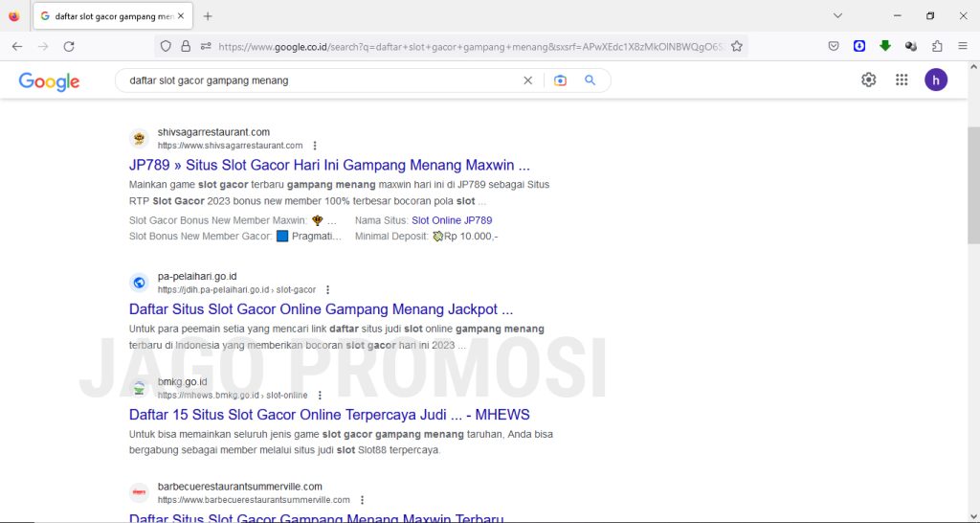Viewport: 980px width, 523px height.
Task: Click scrollbar up arrow
Action: tap(973, 66)
